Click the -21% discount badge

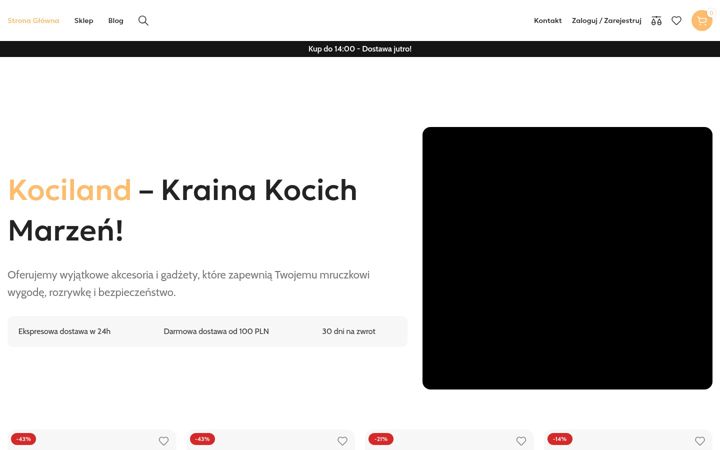(381, 439)
